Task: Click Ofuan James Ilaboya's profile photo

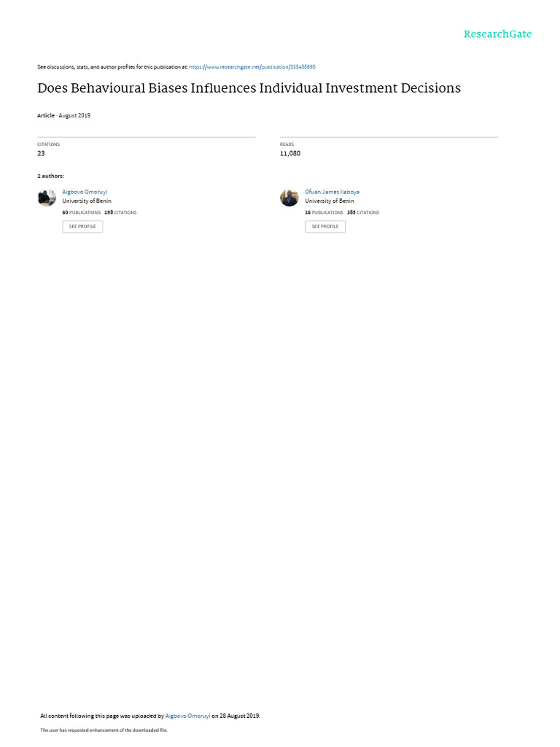Action: pyautogui.click(x=289, y=198)
